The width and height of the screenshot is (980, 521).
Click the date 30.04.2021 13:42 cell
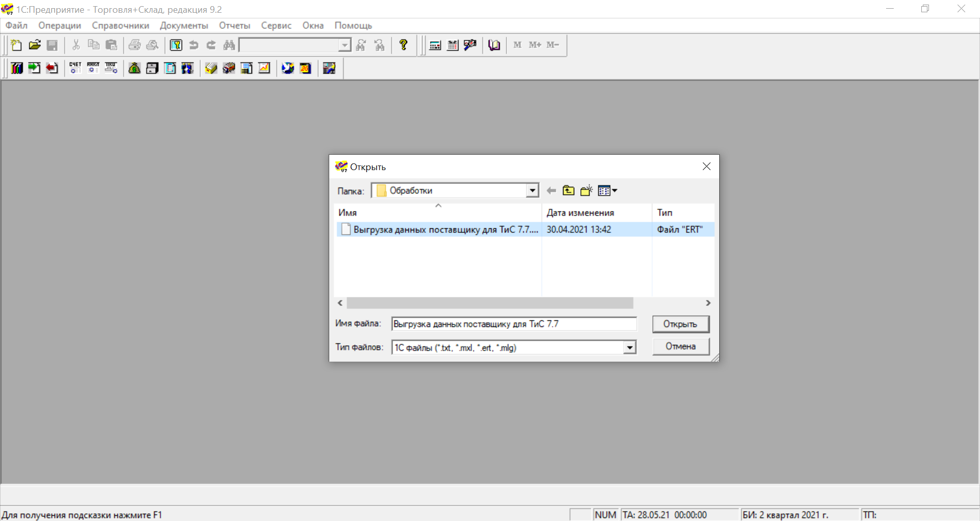tap(579, 229)
